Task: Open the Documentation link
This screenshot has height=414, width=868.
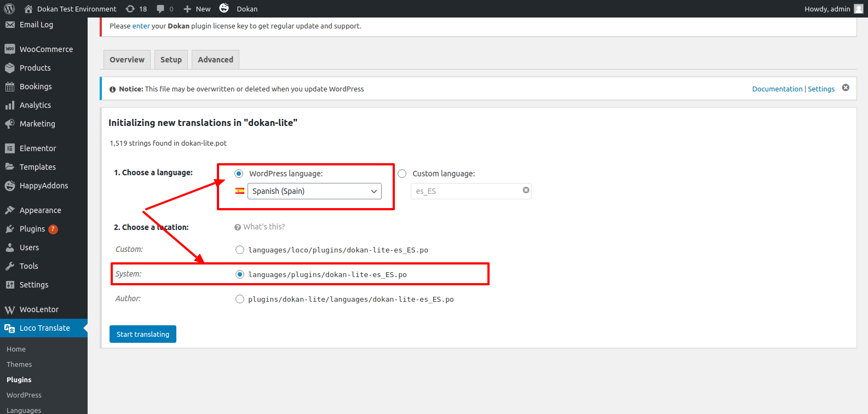Action: click(777, 89)
